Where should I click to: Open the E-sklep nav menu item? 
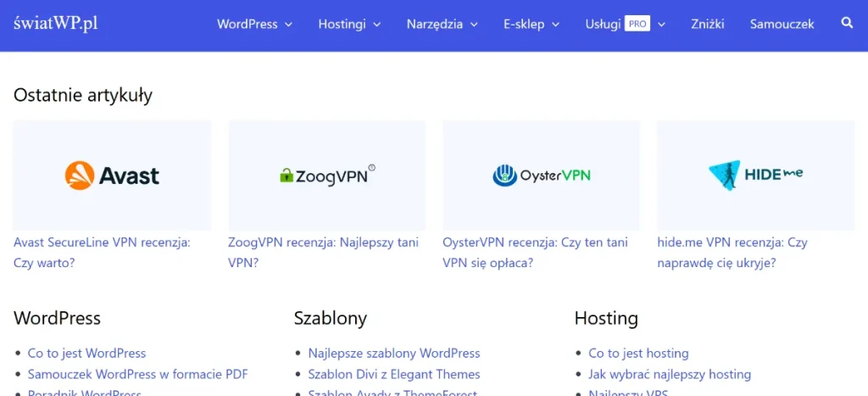(524, 25)
